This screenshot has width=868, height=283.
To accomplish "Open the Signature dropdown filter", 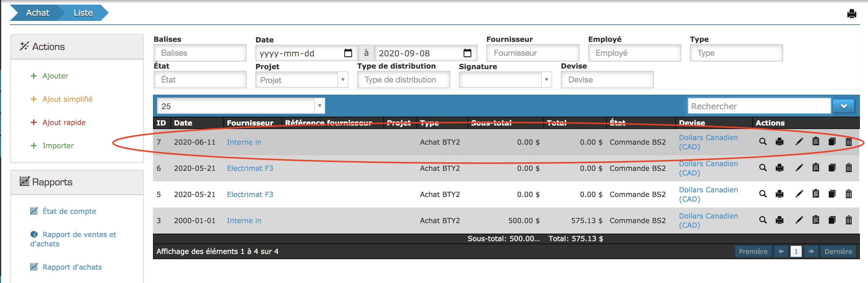I will tap(546, 80).
